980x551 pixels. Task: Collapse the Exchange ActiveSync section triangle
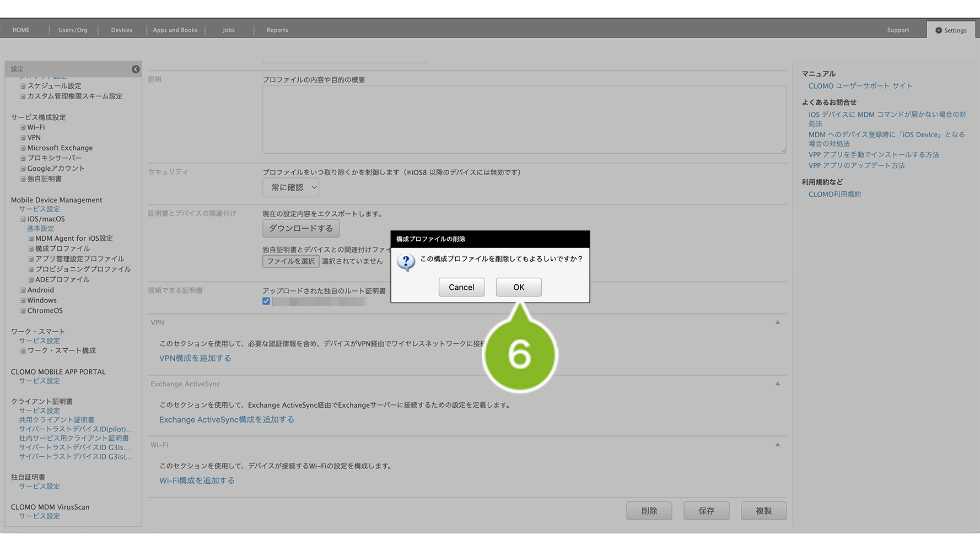(777, 383)
